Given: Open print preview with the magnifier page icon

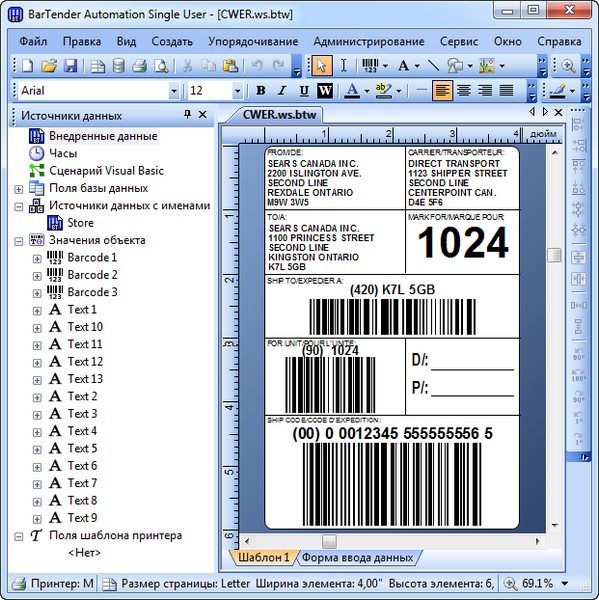Looking at the screenshot, I should [x=161, y=66].
